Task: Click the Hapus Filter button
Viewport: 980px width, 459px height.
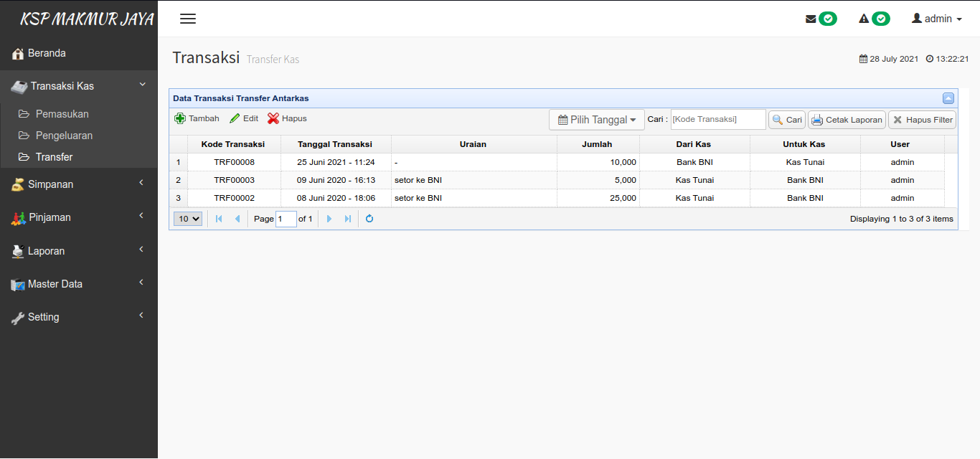Action: pyautogui.click(x=922, y=120)
